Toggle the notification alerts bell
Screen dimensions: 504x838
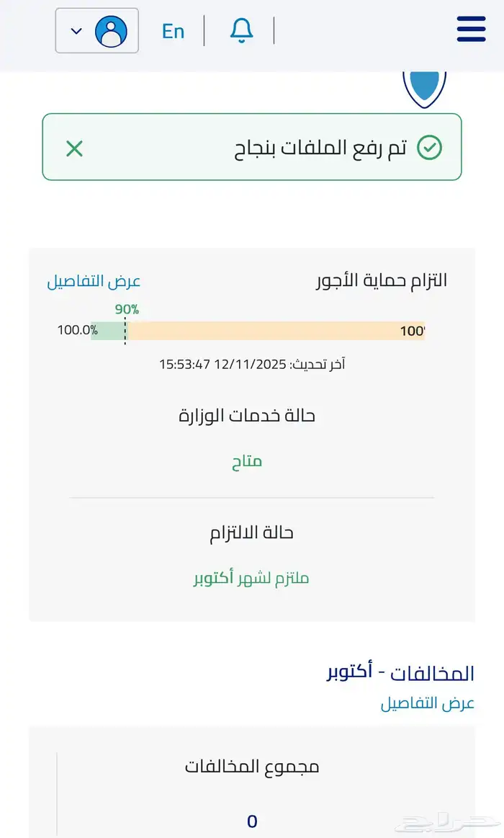pyautogui.click(x=242, y=30)
